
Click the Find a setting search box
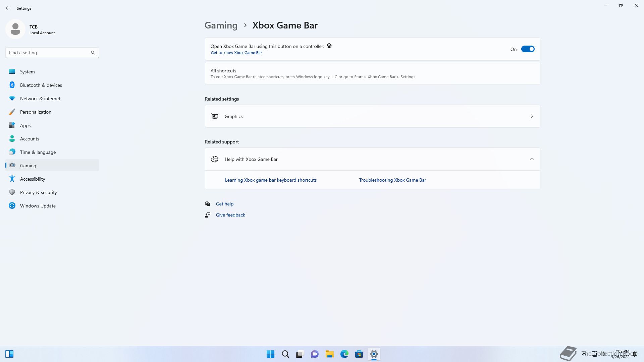click(52, 53)
